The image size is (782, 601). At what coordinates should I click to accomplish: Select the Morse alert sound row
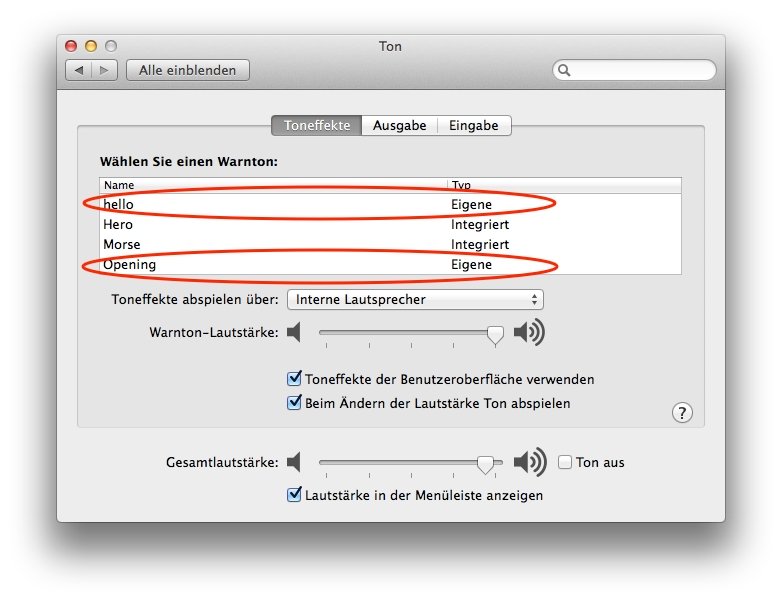(x=390, y=244)
